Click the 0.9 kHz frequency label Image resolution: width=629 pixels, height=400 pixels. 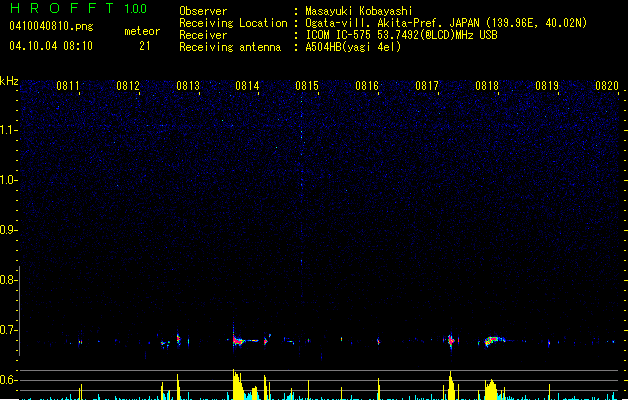coord(8,230)
